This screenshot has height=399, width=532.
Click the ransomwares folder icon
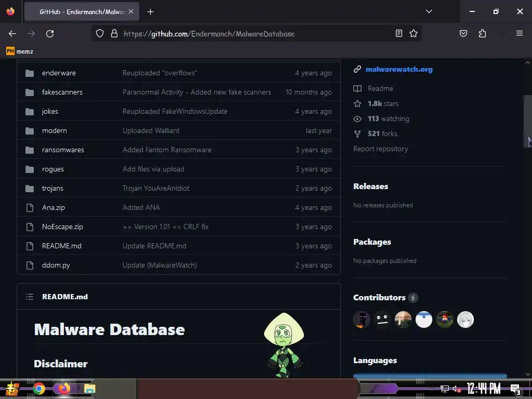click(30, 150)
